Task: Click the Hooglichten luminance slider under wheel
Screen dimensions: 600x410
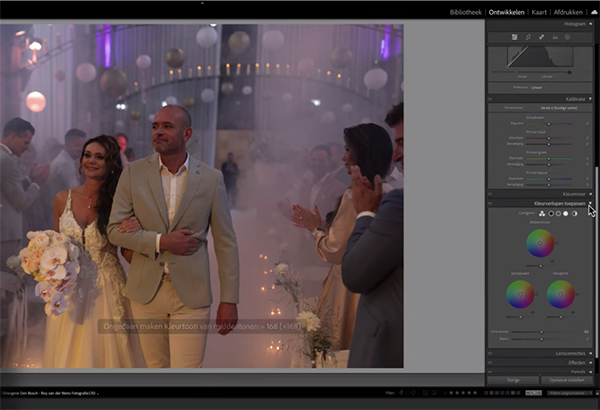Action: point(561,317)
